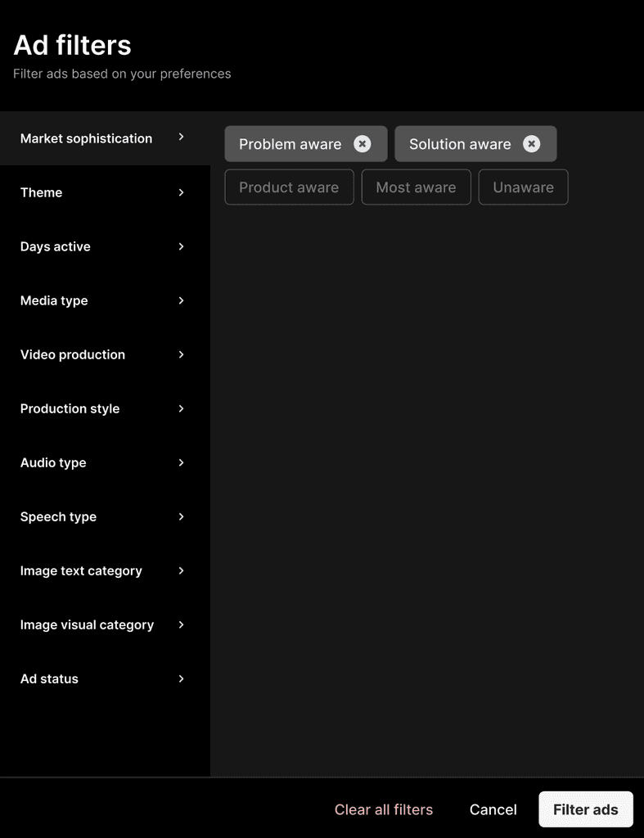
Task: Enable the Product aware filter option
Action: tap(289, 187)
